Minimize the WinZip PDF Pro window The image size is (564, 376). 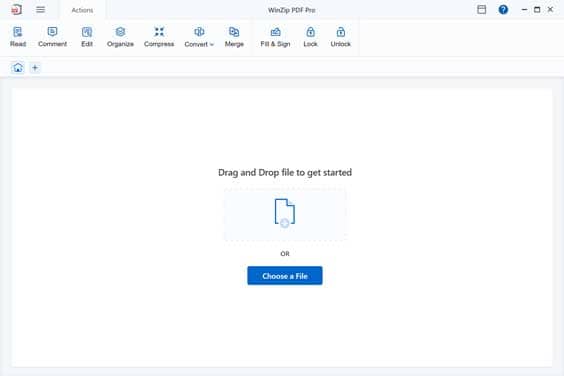click(524, 10)
